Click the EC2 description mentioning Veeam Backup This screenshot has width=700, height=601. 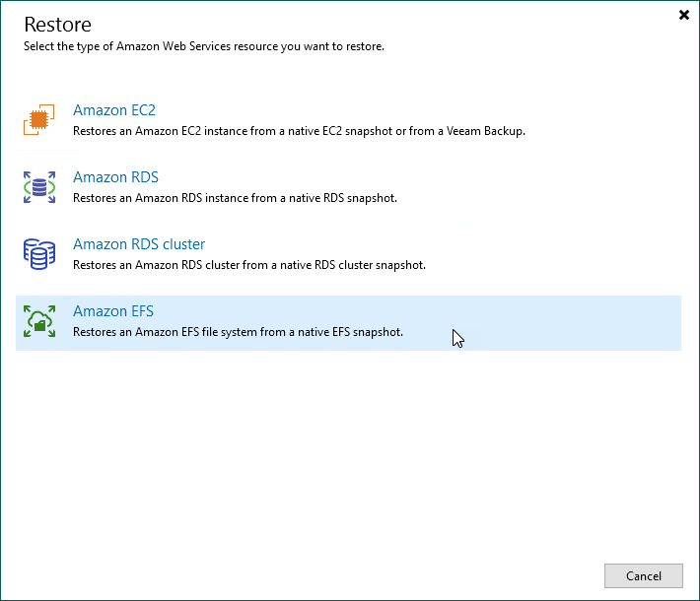299,131
